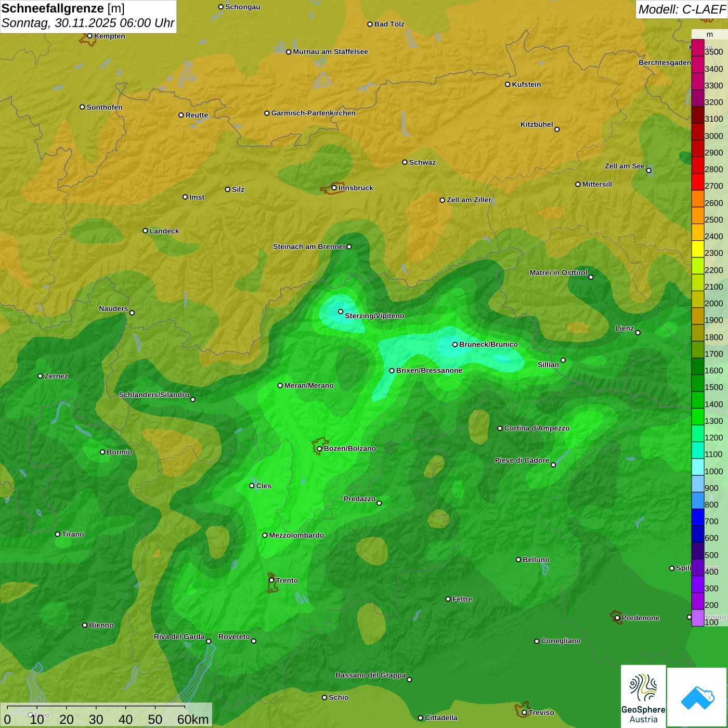Click the Cittadella city label
Viewport: 728px width, 728px height.
coord(441,718)
